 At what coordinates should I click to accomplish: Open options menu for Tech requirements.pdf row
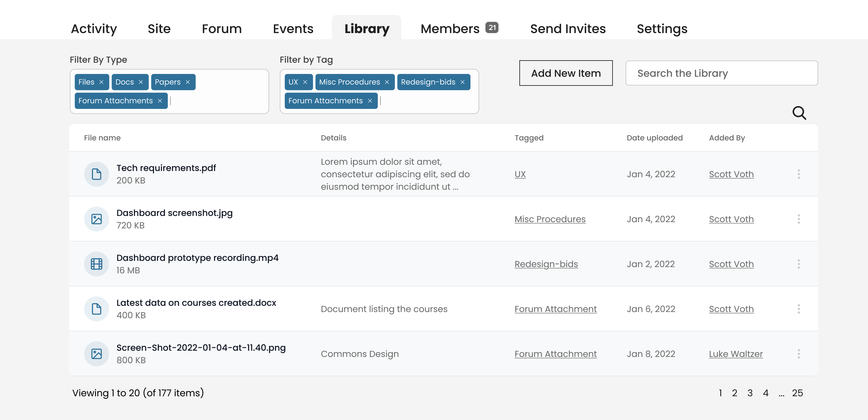798,174
